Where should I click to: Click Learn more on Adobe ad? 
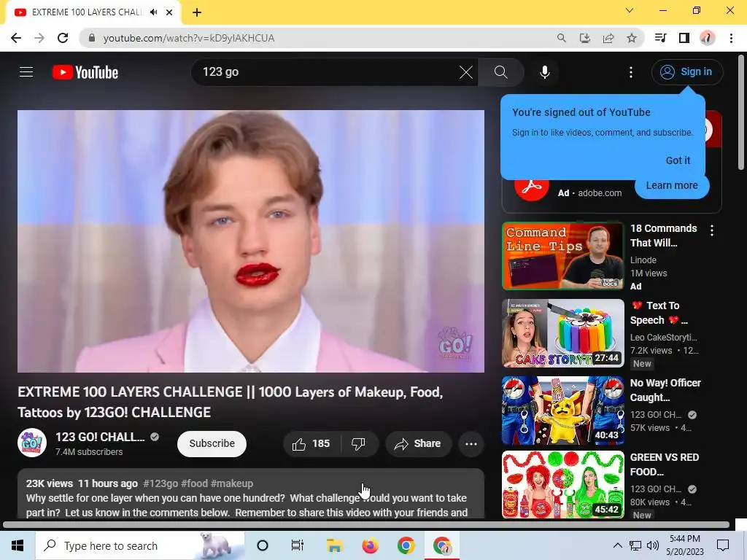click(672, 185)
